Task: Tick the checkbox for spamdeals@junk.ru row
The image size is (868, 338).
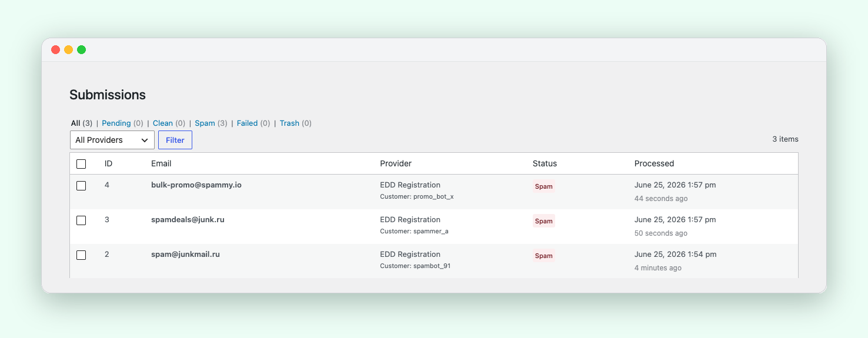Action: [x=81, y=220]
